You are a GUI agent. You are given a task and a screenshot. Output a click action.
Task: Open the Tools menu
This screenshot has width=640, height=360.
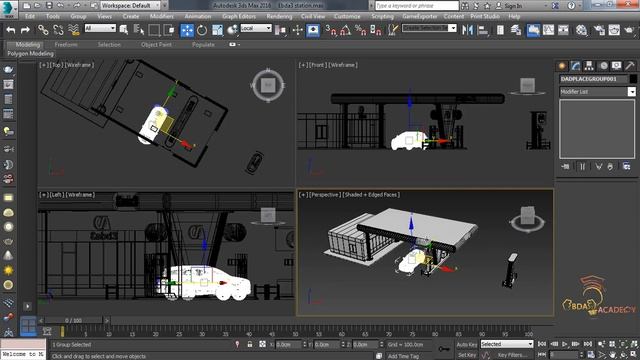(x=53, y=17)
